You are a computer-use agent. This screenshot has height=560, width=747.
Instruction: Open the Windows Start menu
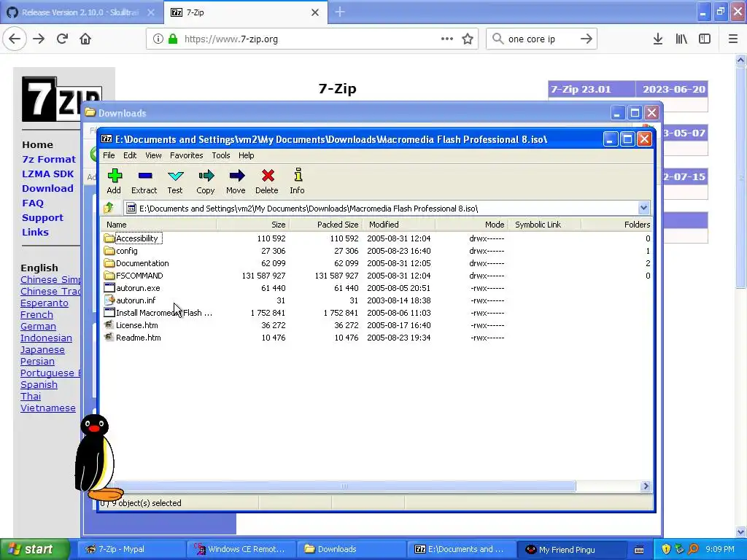(x=34, y=549)
